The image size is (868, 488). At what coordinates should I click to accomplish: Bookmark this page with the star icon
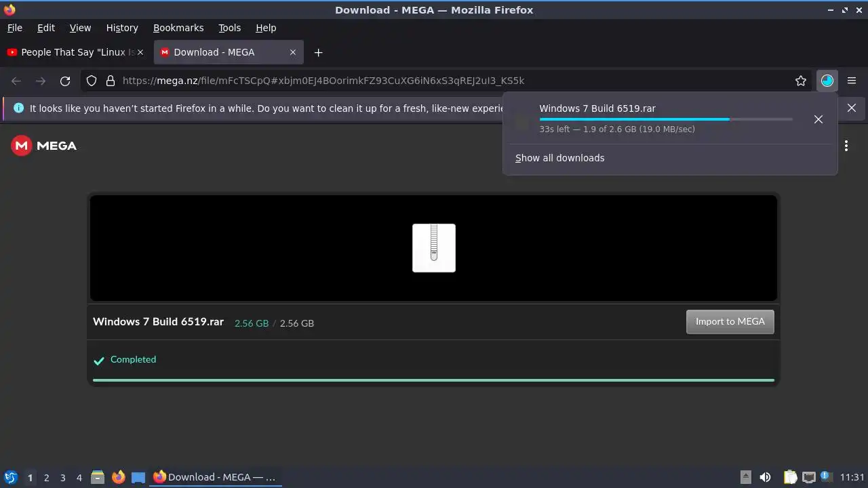click(x=801, y=81)
